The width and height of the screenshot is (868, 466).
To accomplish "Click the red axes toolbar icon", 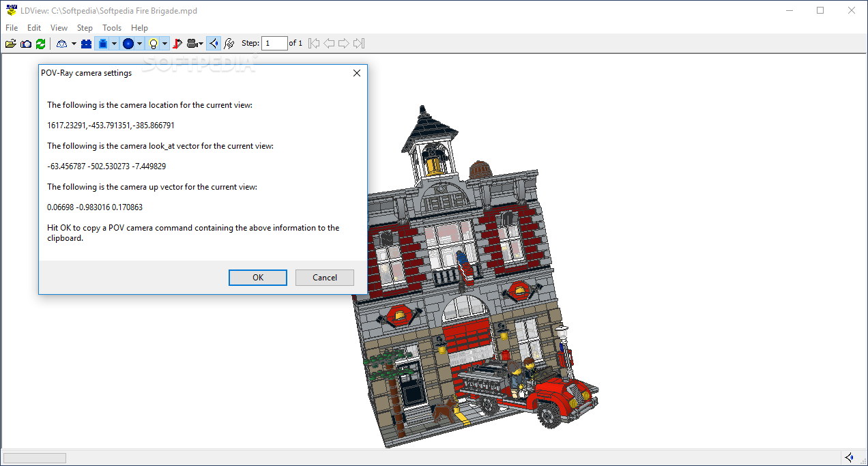I will [x=177, y=44].
